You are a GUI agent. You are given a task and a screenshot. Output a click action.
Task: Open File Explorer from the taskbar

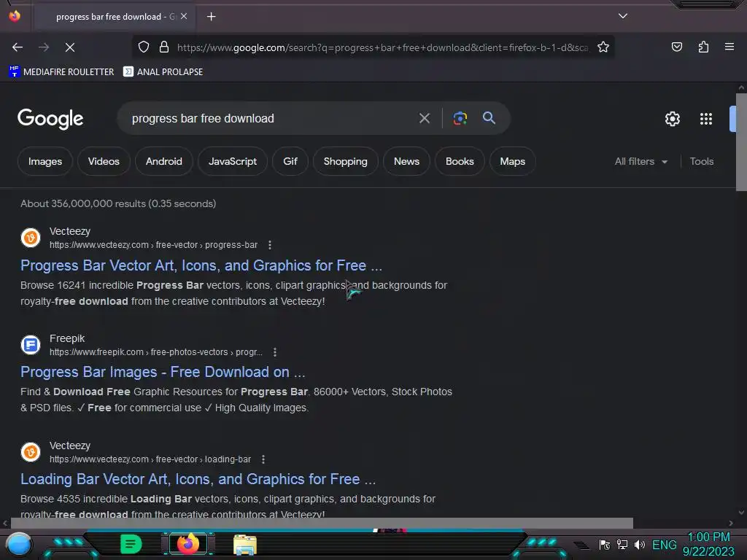tap(245, 545)
